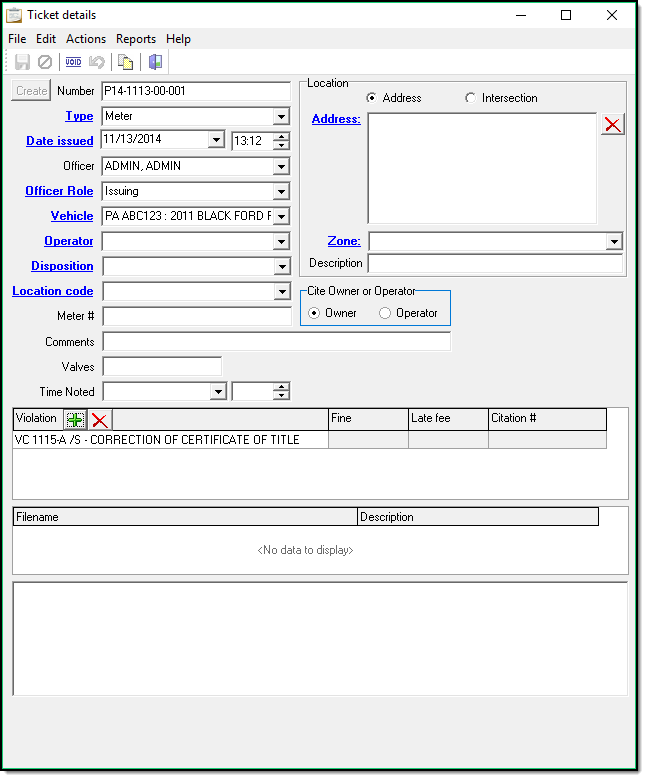The height and width of the screenshot is (779, 646).
Task: Click into the Comments text field
Action: tap(276, 342)
